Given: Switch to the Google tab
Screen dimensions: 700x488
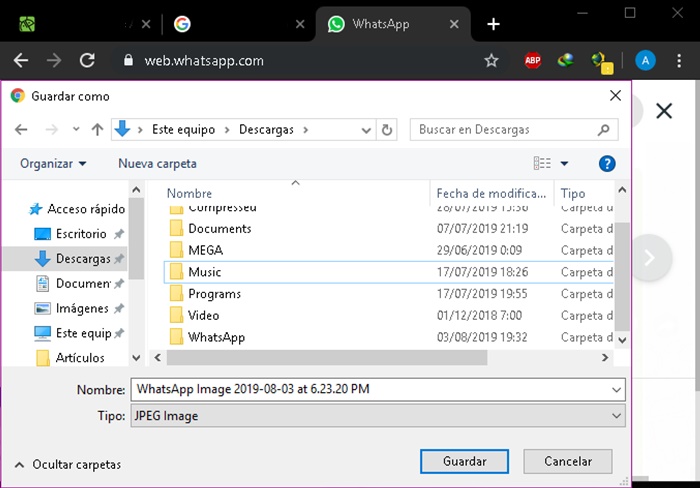Looking at the screenshot, I should [237, 24].
